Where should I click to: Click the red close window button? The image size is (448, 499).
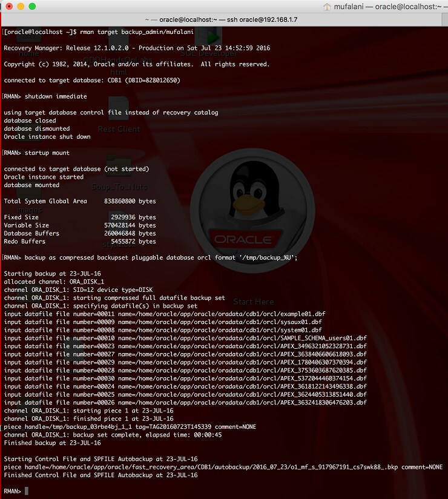[9, 7]
